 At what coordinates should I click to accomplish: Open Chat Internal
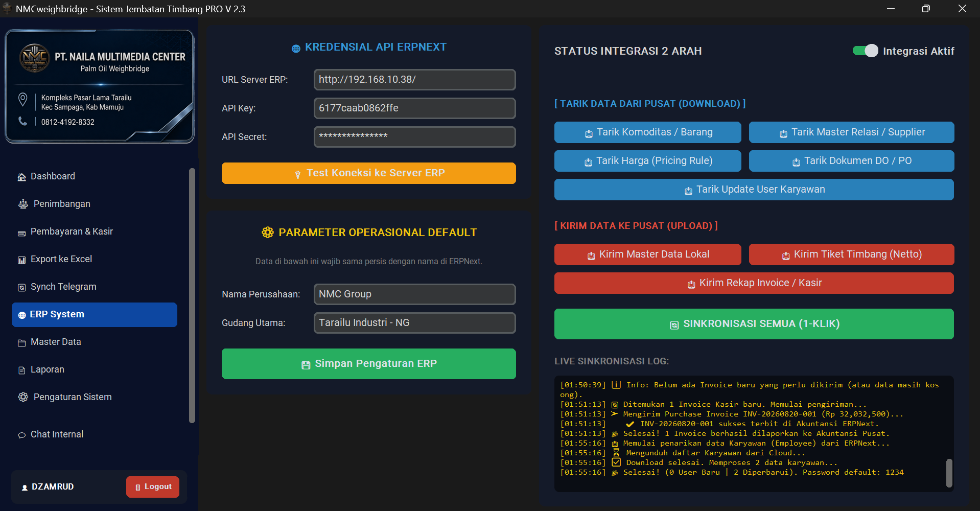click(x=95, y=434)
